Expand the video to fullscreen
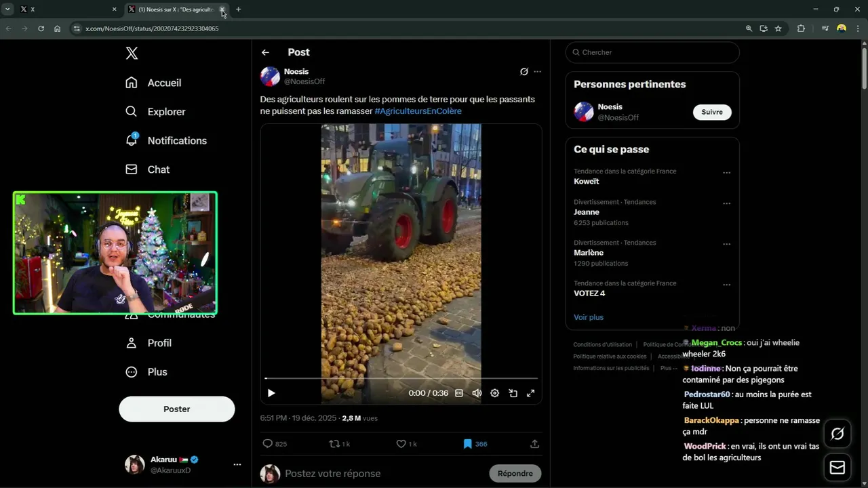 [x=531, y=393]
